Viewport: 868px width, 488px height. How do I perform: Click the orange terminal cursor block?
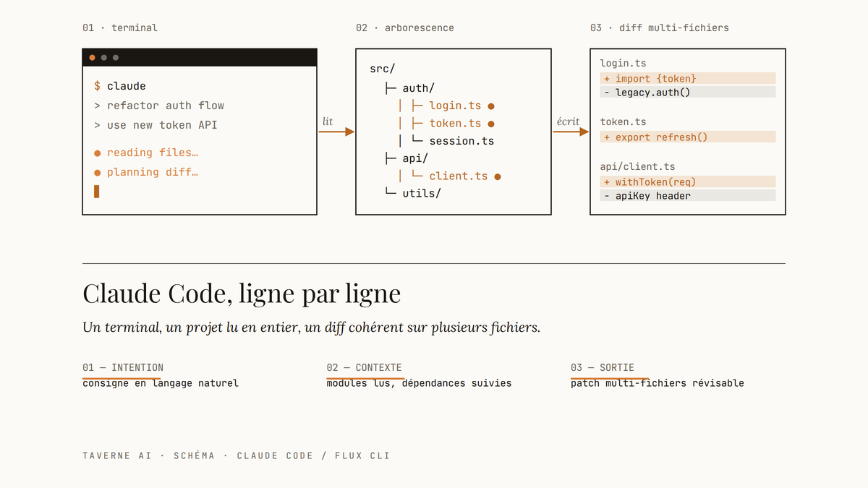[97, 192]
